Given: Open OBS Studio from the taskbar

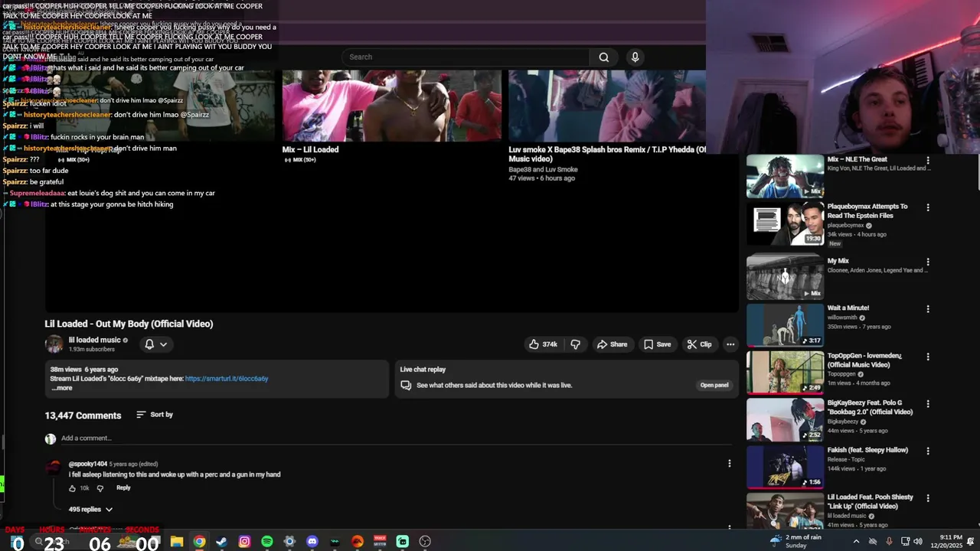Looking at the screenshot, I should (x=426, y=542).
